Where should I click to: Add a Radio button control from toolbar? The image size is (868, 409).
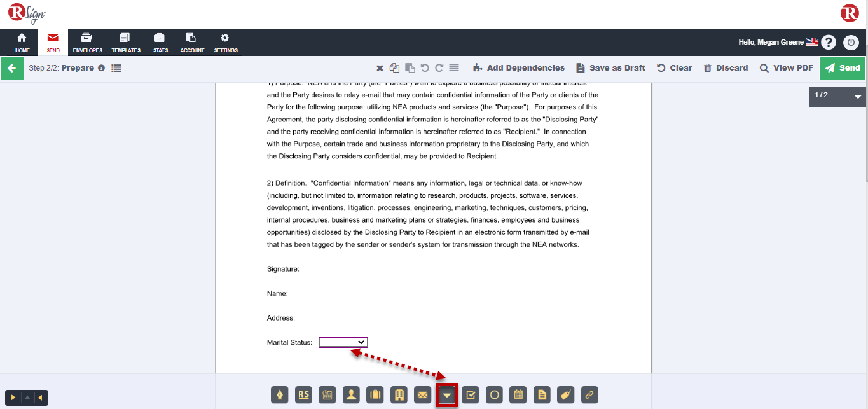[494, 395]
